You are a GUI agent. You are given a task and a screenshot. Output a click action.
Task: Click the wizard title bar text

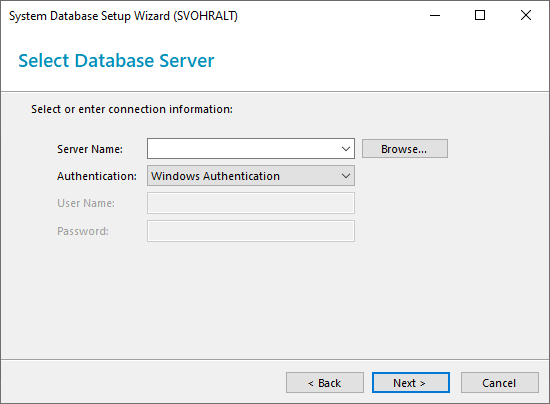click(123, 16)
